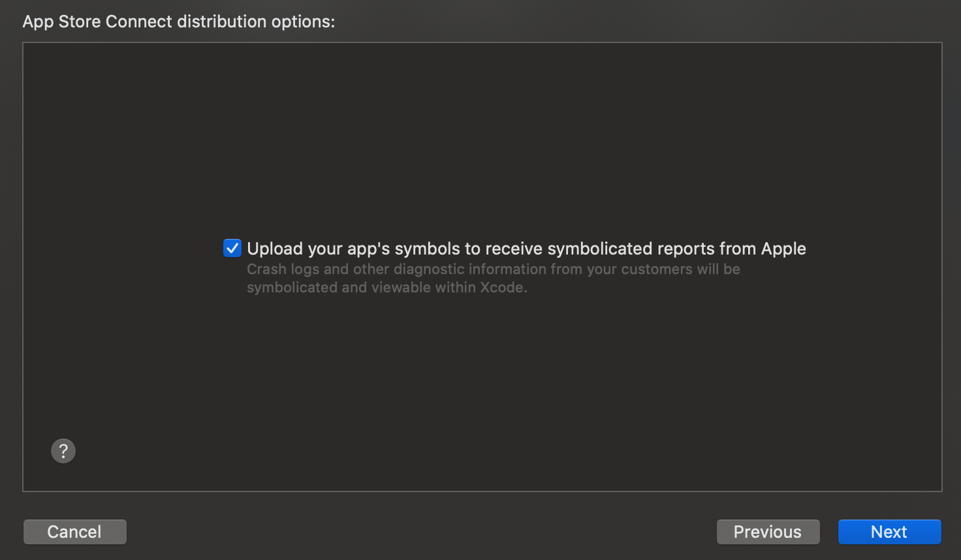
Task: Click the 'symbolicated and viewable within Xcode' text
Action: (x=386, y=288)
